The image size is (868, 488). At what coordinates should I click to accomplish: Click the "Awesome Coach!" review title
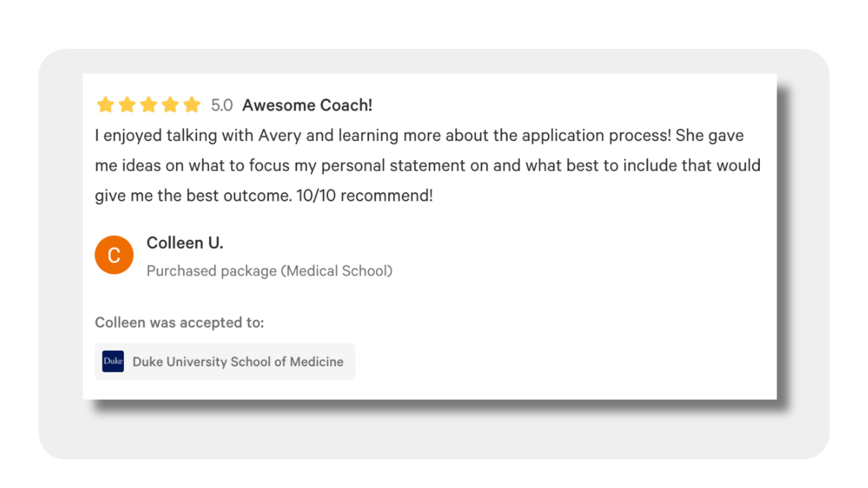coord(307,105)
